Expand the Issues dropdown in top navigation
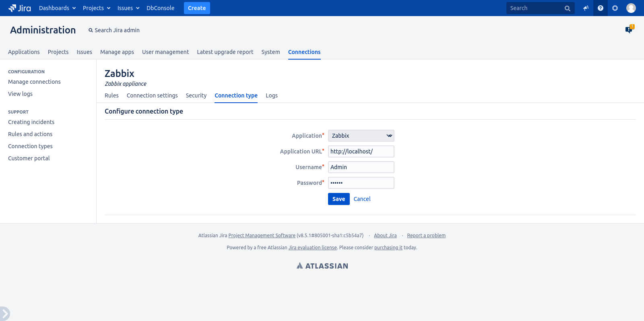This screenshot has width=644, height=321. (x=128, y=8)
